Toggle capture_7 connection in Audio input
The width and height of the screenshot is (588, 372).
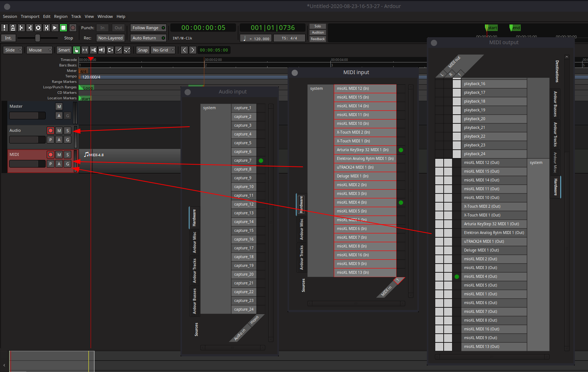pyautogui.click(x=261, y=161)
